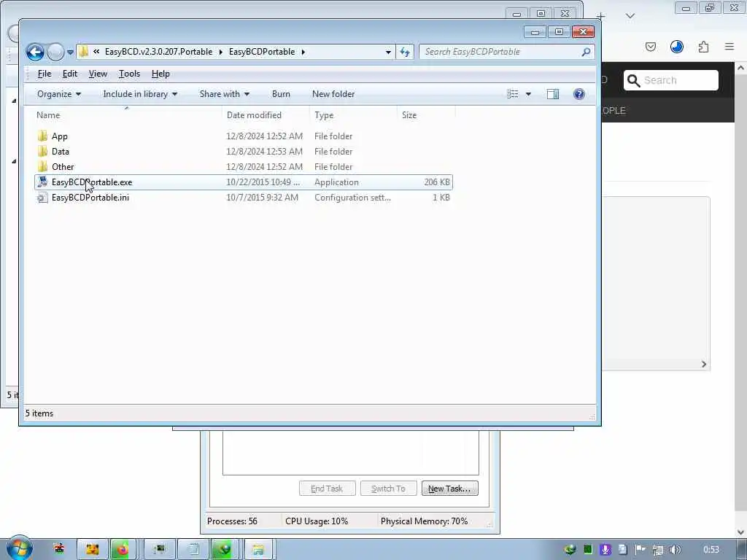Open the Windows Explorer taskbar icon
This screenshot has width=747, height=560.
point(258,550)
